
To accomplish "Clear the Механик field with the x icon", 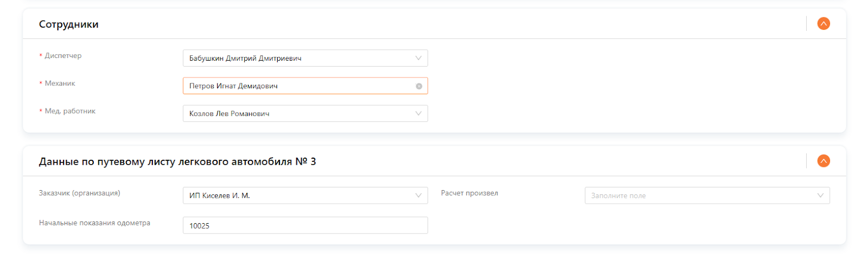I will click(x=419, y=86).
